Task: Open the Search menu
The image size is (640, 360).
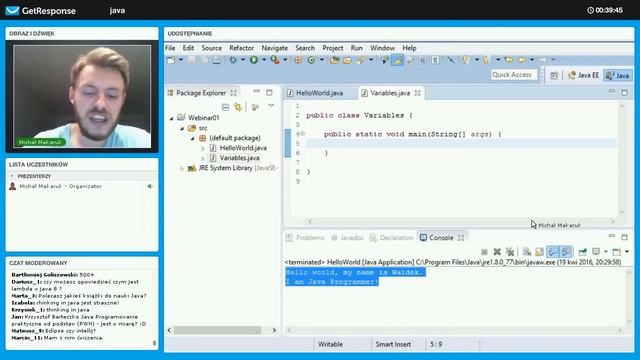Action: 305,48
